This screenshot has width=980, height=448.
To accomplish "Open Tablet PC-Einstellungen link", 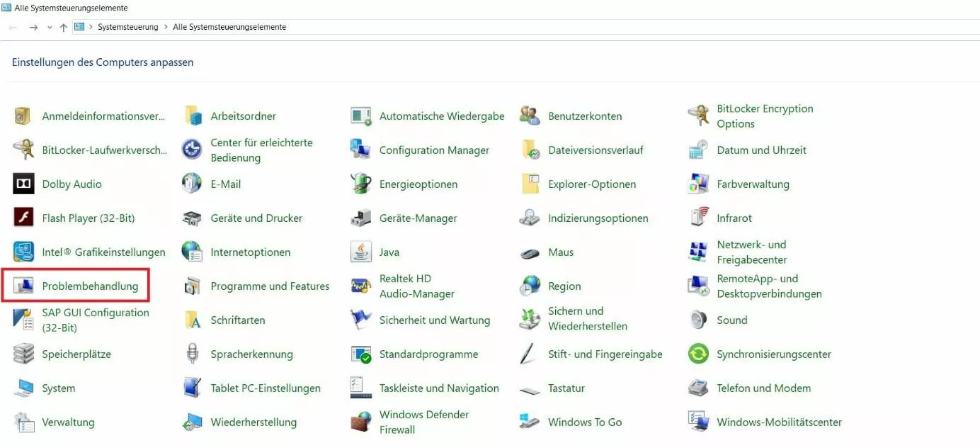I will [266, 388].
